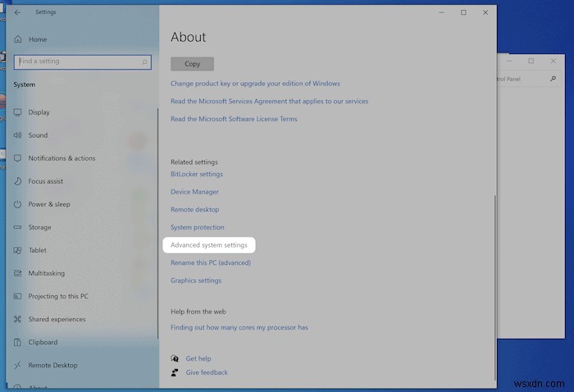Close the Control Panel window behind
This screenshot has height=392, width=574.
tap(553, 61)
